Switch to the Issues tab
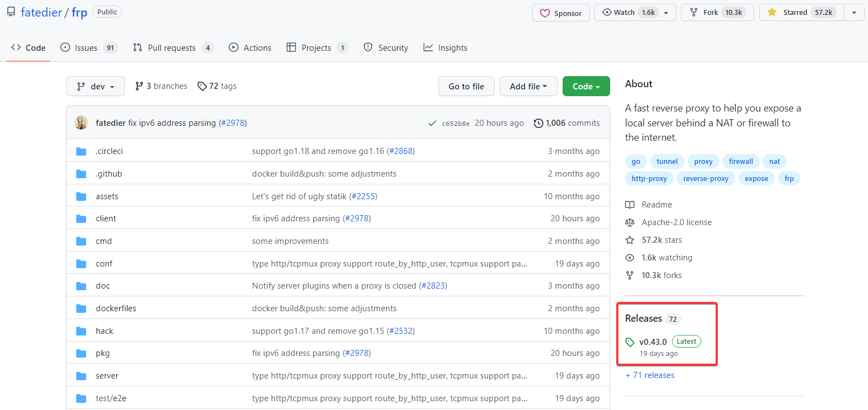The image size is (868, 410). click(88, 48)
